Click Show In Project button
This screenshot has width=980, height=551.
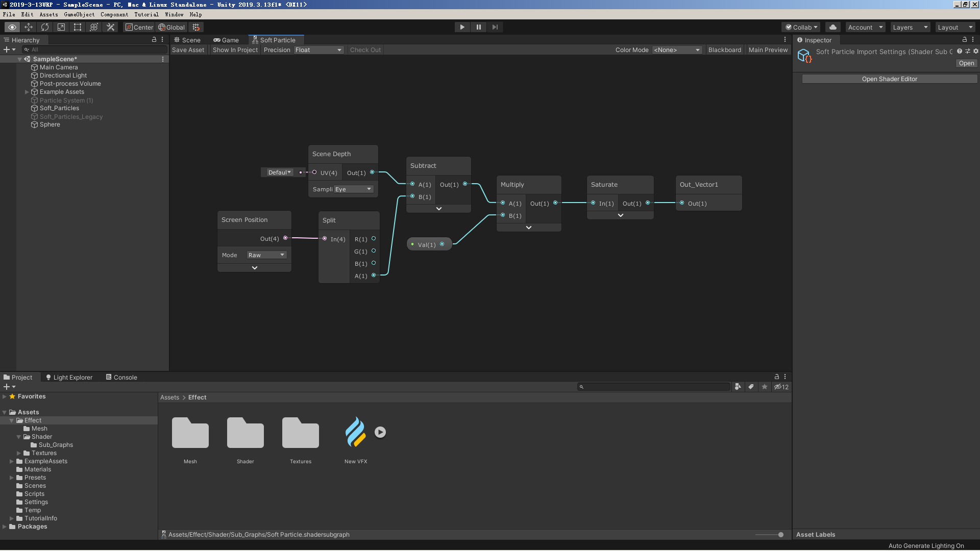[x=235, y=49]
